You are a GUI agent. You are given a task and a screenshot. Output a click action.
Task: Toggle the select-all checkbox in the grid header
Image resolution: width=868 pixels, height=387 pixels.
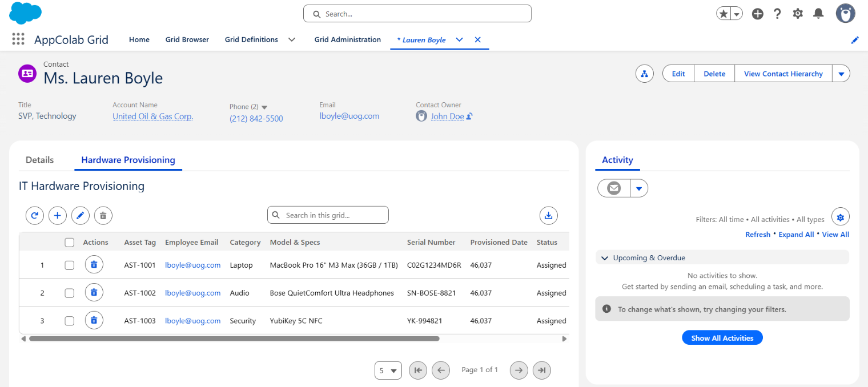pos(70,243)
